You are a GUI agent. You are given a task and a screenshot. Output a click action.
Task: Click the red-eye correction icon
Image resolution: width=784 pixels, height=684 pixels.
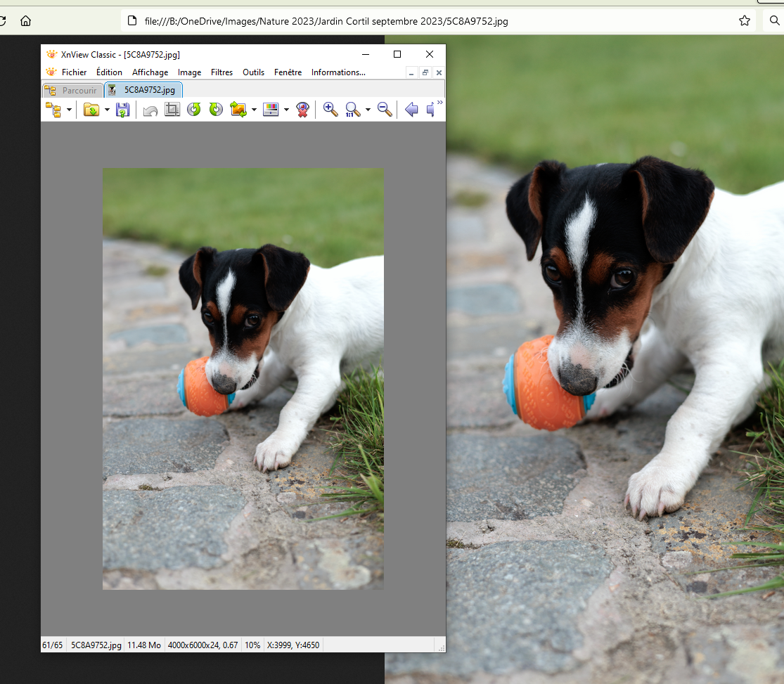(x=303, y=110)
